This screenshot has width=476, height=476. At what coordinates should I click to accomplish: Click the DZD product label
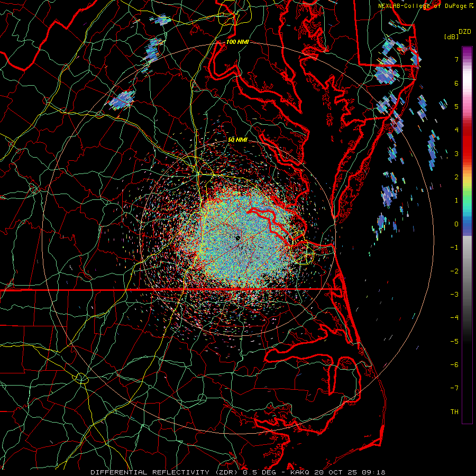pos(465,32)
